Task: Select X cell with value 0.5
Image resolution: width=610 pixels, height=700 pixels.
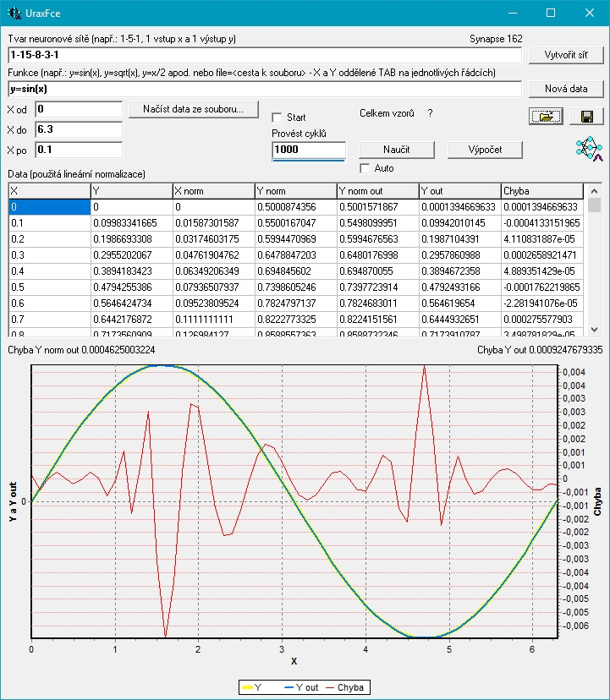Action: click(50, 287)
